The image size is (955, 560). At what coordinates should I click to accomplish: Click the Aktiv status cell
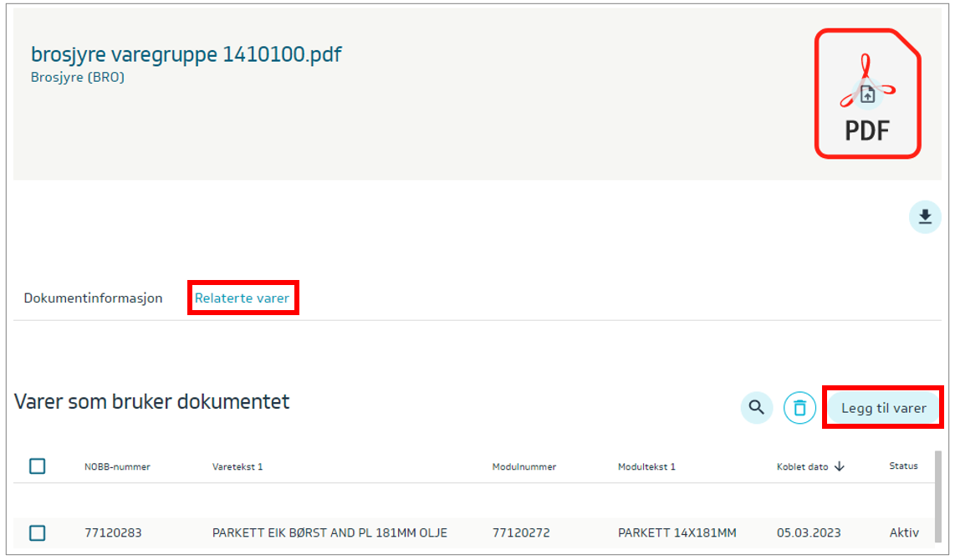click(x=903, y=532)
